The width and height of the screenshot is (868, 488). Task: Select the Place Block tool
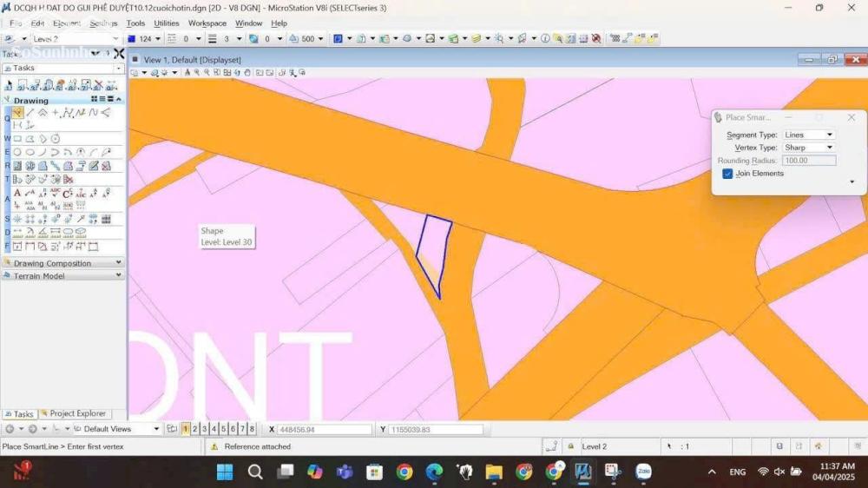point(17,139)
